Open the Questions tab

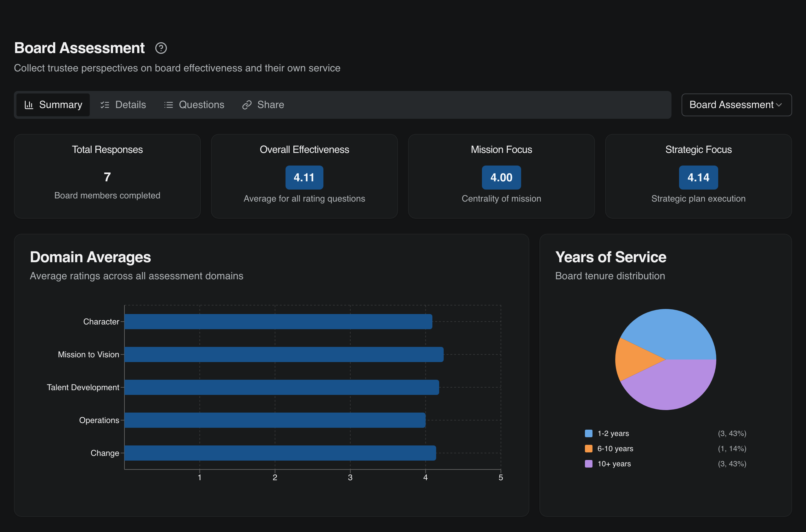coord(194,105)
